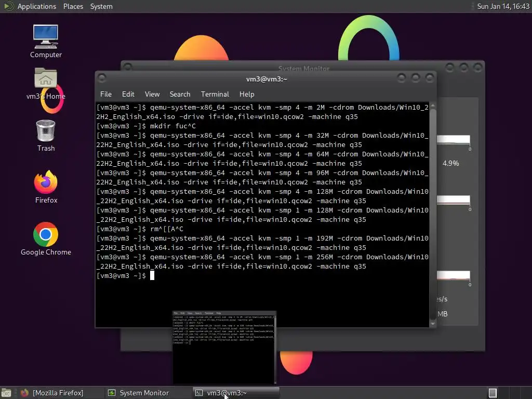
Task: Click the terminal window preview thumbnail
Action: (224, 348)
